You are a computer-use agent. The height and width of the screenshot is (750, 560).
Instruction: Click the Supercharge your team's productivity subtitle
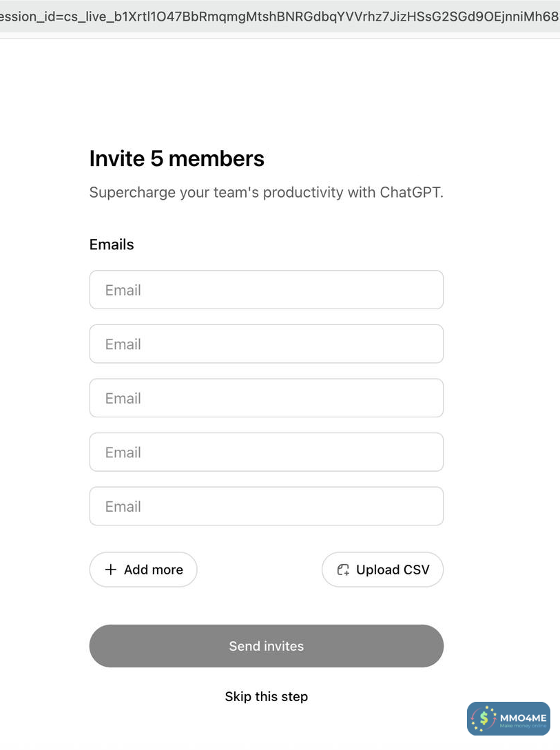coord(266,192)
